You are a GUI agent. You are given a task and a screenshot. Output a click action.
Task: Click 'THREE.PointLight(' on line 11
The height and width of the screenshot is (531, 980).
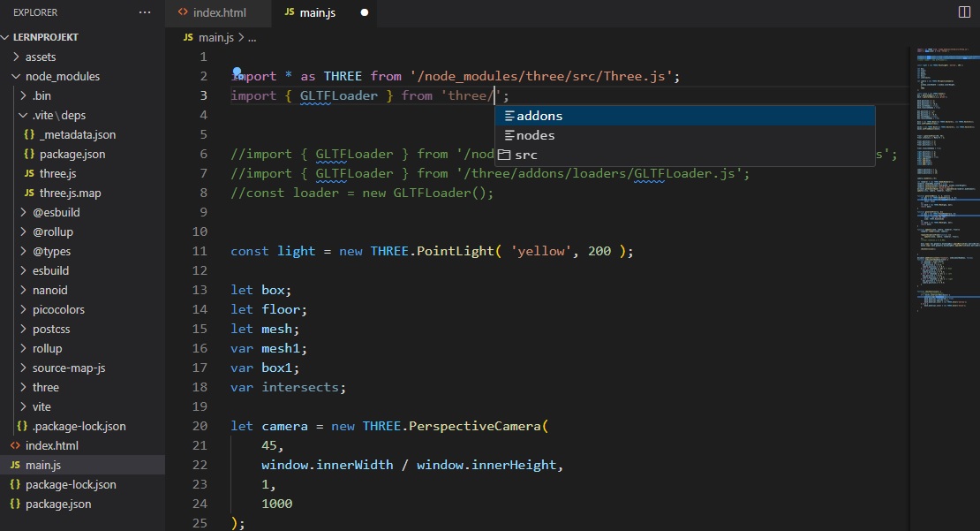point(435,251)
